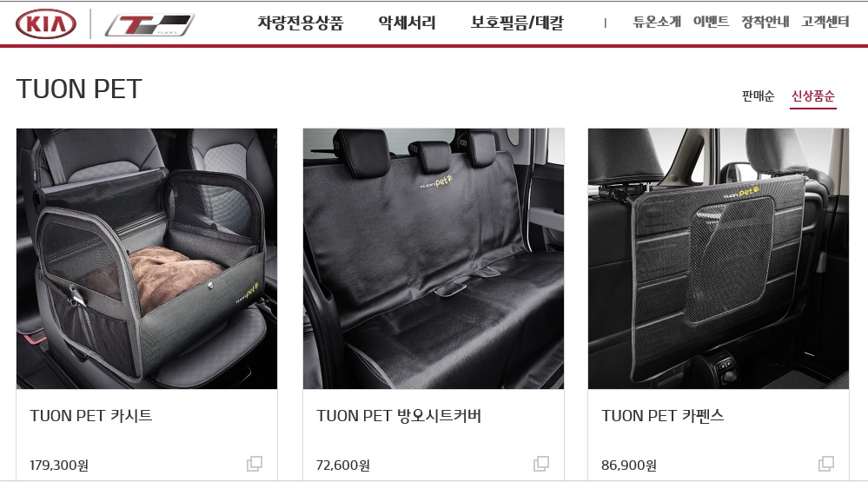The height and width of the screenshot is (482, 868).
Task: Open the 고객센터 link
Action: point(825,22)
